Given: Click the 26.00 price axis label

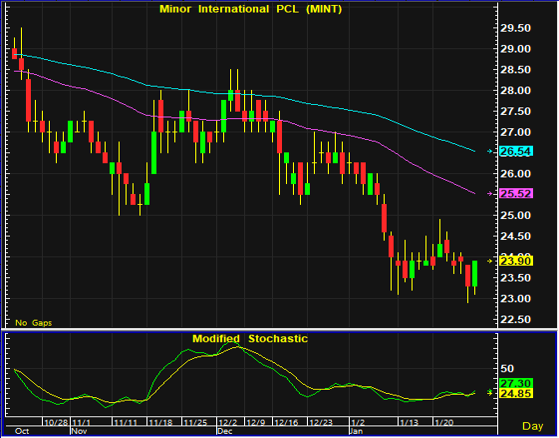Looking at the screenshot, I should (516, 174).
